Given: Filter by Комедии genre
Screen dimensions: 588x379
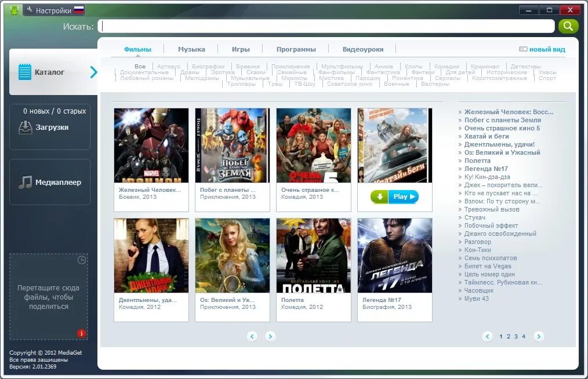Looking at the screenshot, I should (447, 66).
